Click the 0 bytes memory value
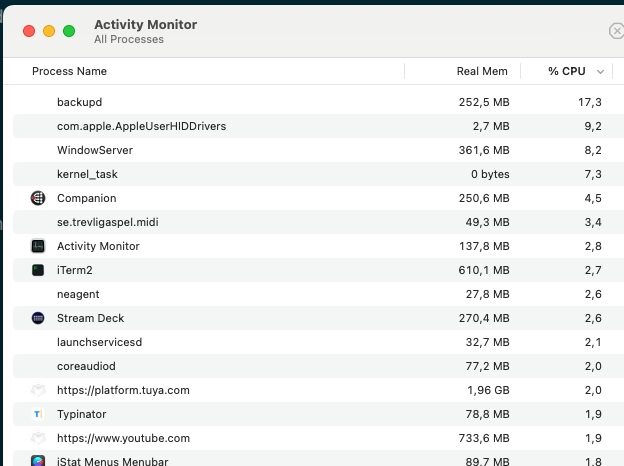 [x=490, y=174]
